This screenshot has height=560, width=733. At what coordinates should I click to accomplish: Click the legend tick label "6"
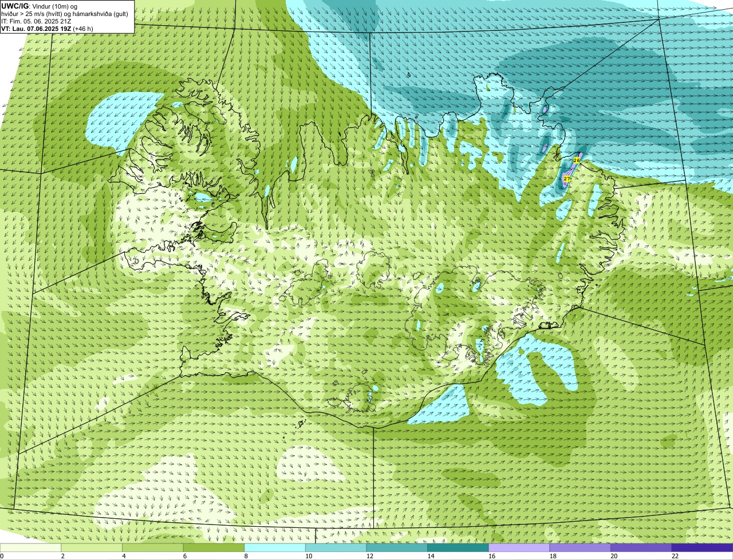click(185, 556)
